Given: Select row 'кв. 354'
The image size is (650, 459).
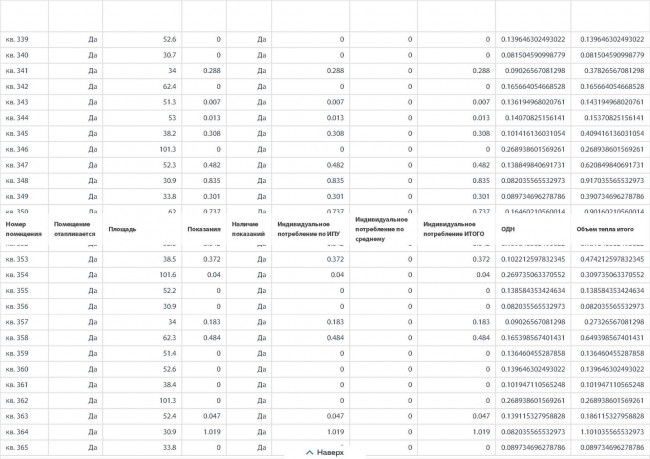Looking at the screenshot, I should tap(325, 275).
